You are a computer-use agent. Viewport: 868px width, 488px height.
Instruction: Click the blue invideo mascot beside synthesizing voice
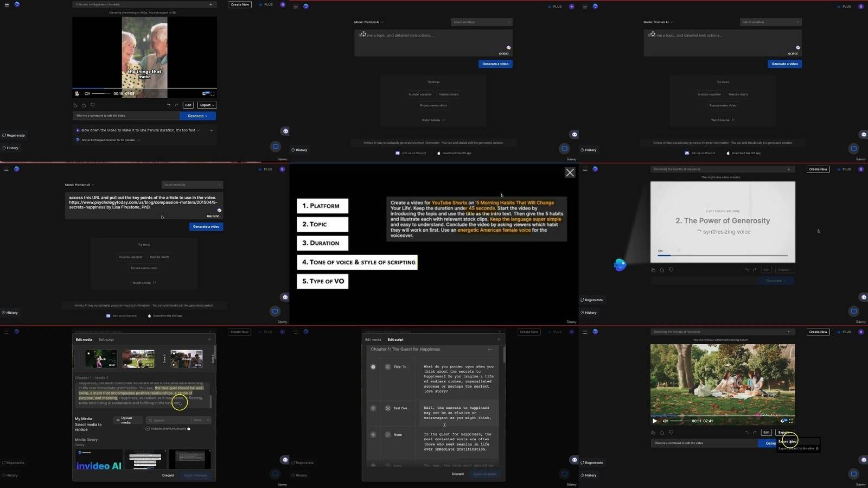click(620, 265)
